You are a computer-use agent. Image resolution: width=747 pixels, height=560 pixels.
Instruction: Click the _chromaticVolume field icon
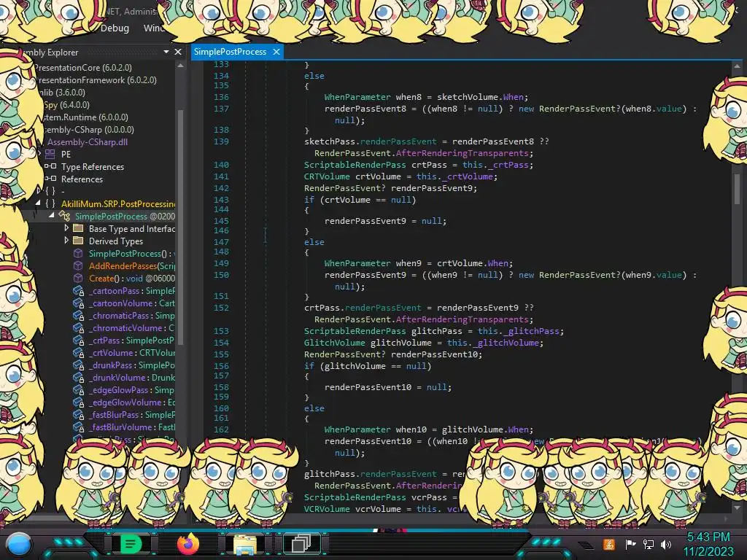(x=79, y=327)
